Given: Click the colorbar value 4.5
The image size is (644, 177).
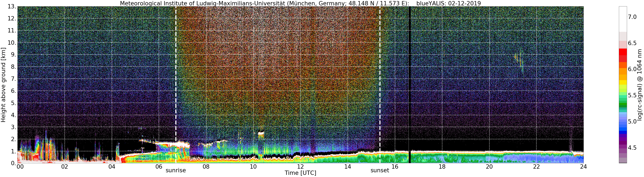Looking at the screenshot, I should [632, 148].
